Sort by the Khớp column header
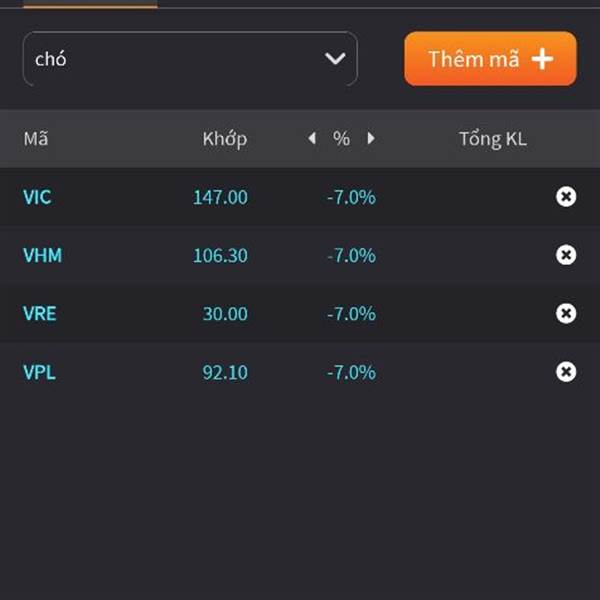Image resolution: width=600 pixels, height=600 pixels. [224, 139]
